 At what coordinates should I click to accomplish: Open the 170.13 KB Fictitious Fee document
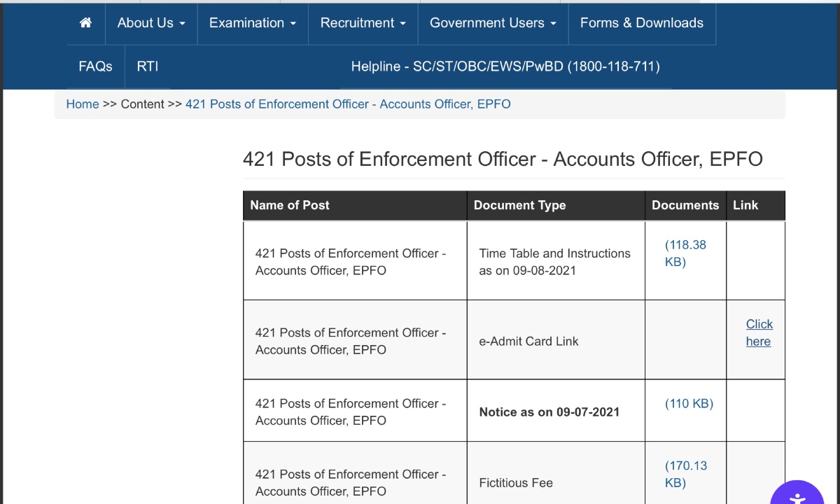[x=685, y=474]
